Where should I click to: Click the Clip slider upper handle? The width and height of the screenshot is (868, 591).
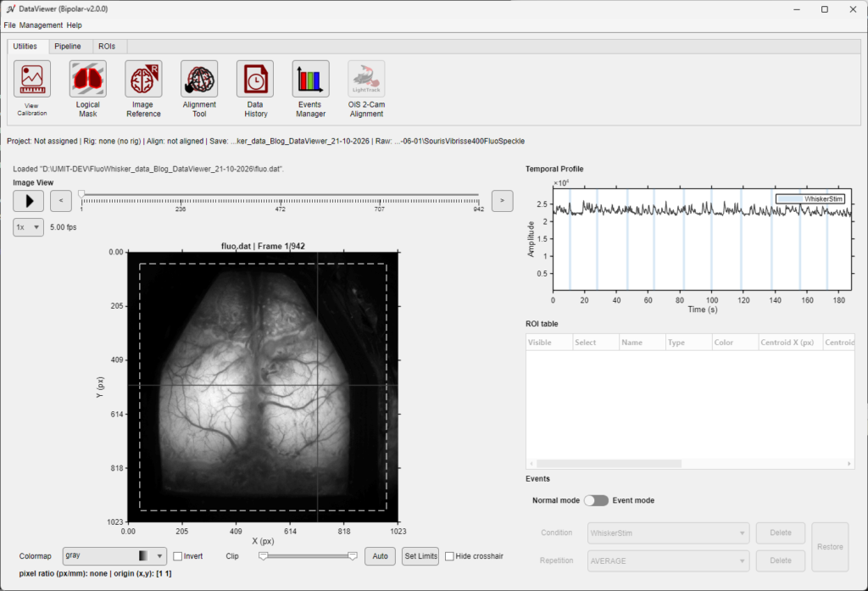[x=353, y=555]
